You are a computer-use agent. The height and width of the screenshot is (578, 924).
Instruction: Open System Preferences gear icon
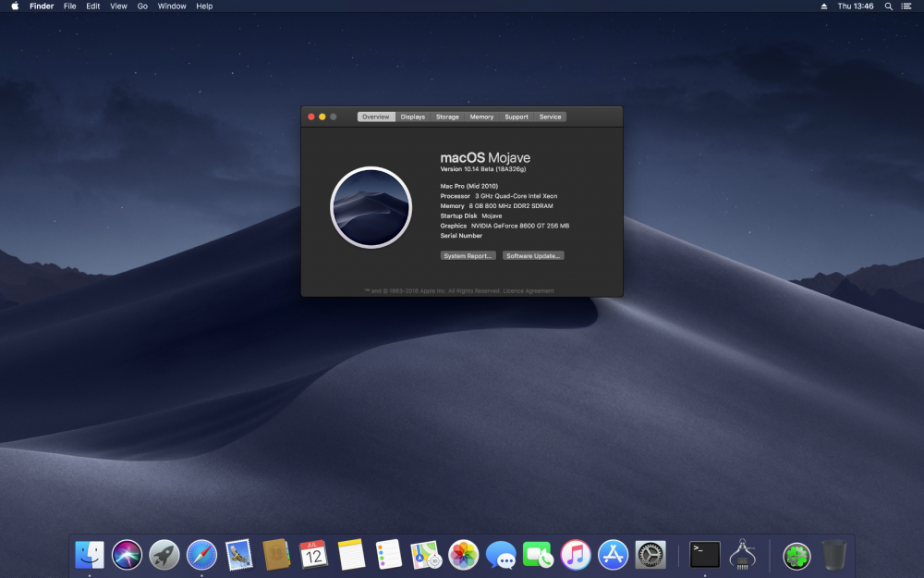pyautogui.click(x=650, y=555)
